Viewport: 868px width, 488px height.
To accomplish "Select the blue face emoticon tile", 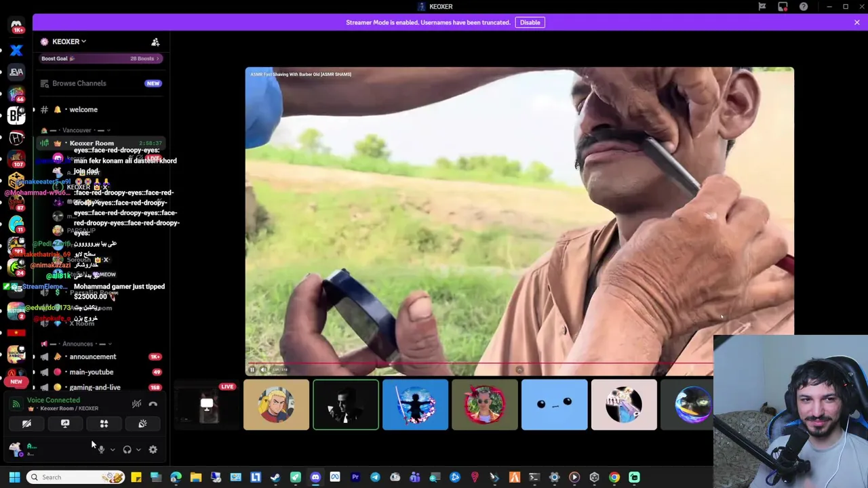I will 554,405.
